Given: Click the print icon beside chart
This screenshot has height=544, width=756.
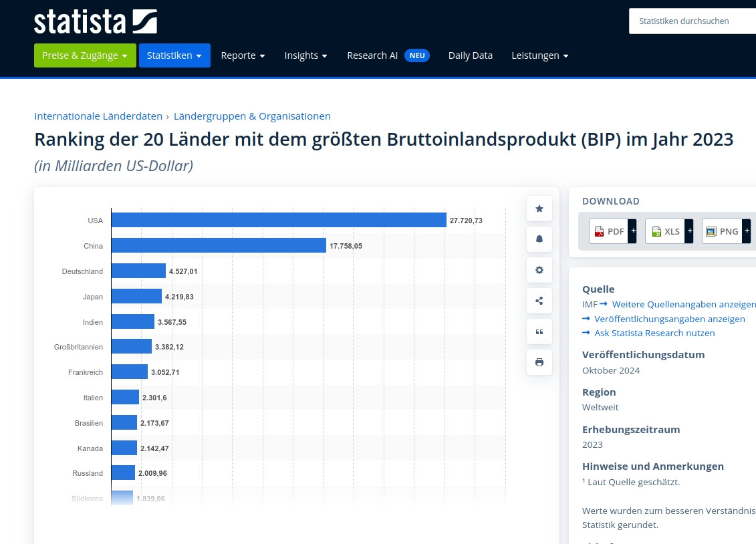Looking at the screenshot, I should [x=539, y=362].
